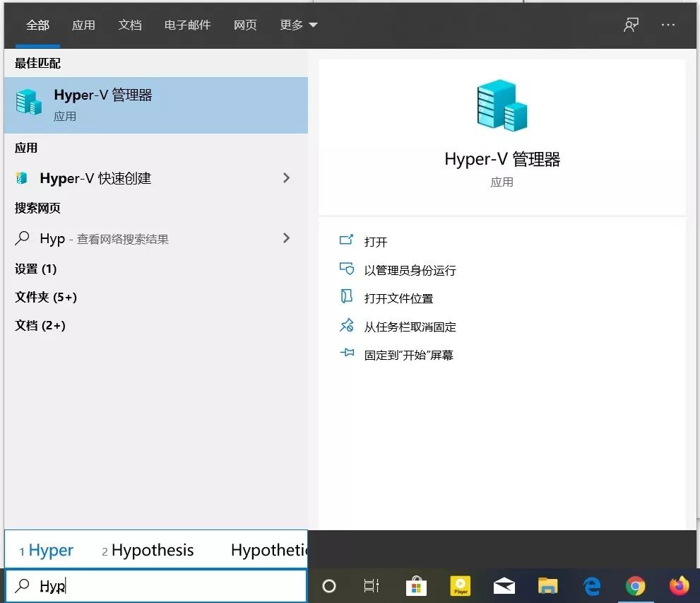Open the Hyper-V 管理器 best match result

click(x=156, y=105)
